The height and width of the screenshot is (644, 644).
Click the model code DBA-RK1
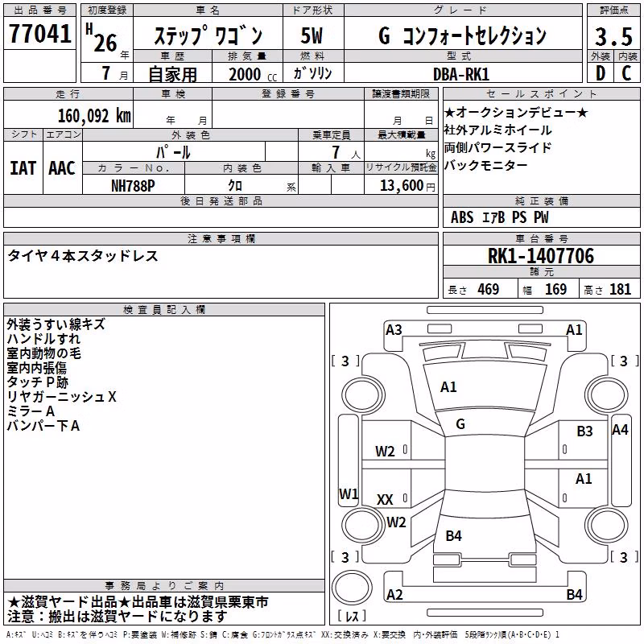[461, 74]
